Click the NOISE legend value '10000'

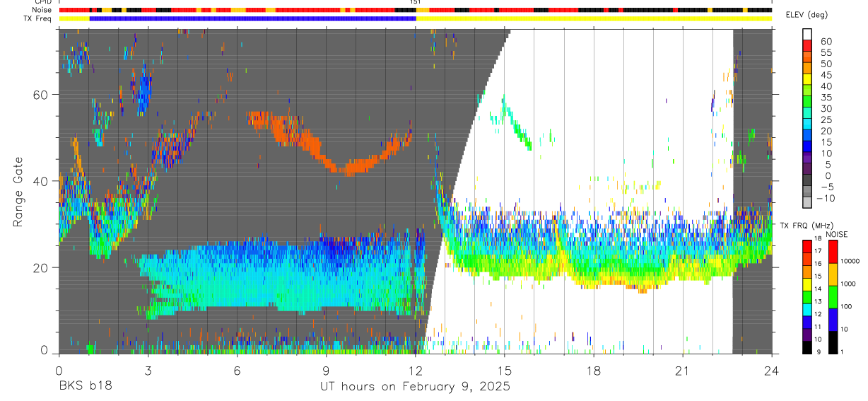(852, 261)
